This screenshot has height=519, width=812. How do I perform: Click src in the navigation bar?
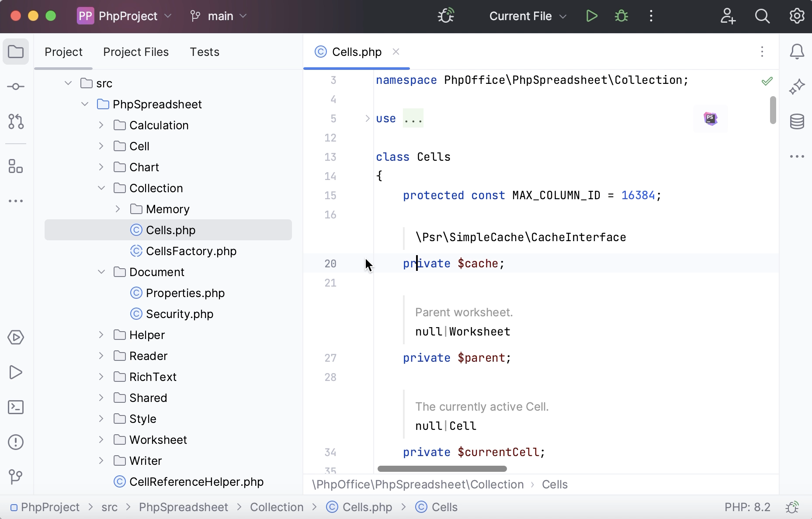tap(109, 507)
